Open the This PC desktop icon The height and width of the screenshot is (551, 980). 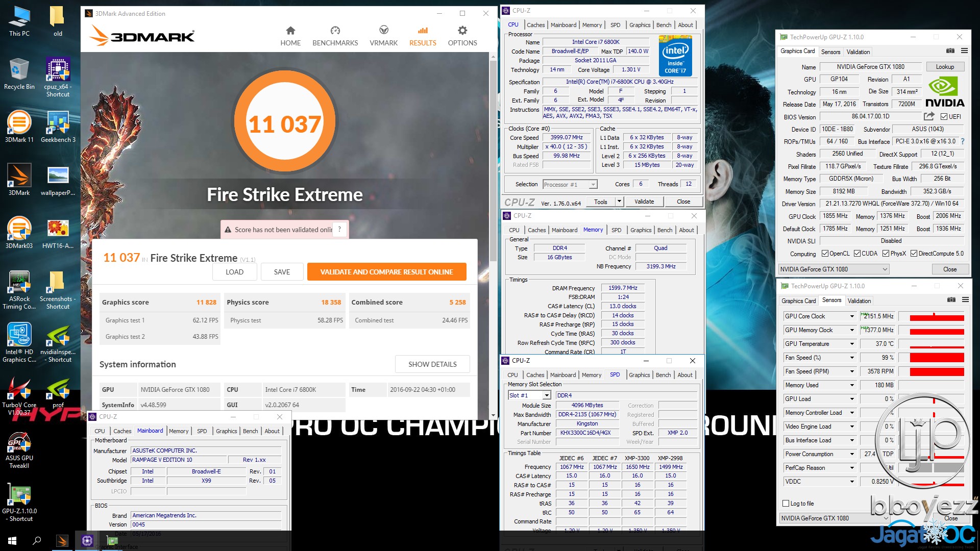(x=19, y=21)
